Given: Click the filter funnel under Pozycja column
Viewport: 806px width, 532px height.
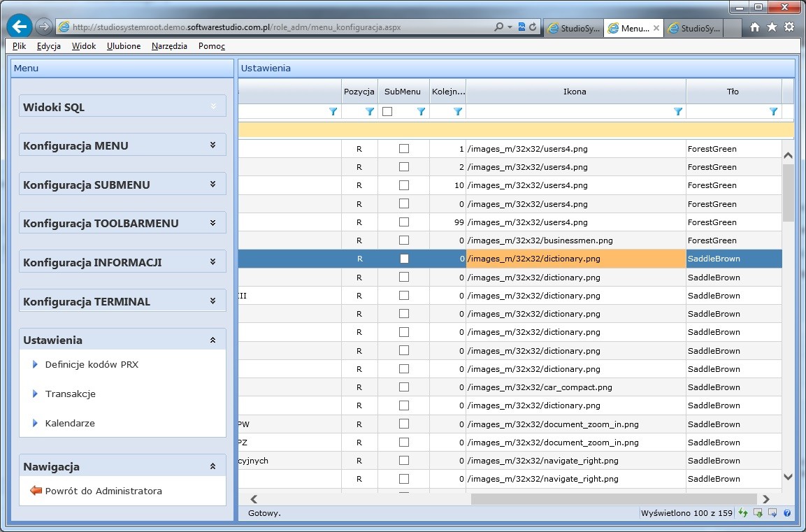Looking at the screenshot, I should pos(370,112).
